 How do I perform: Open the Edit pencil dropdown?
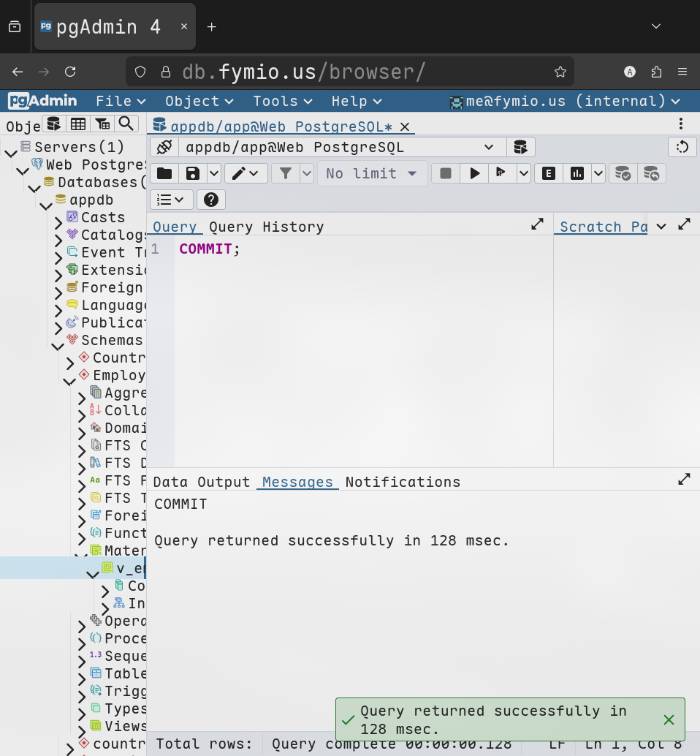[x=245, y=173]
